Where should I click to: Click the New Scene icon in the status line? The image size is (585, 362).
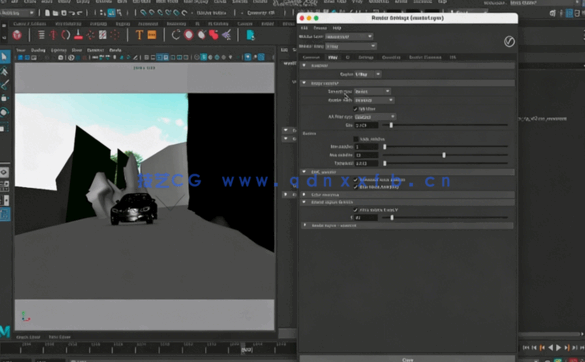pyautogui.click(x=47, y=13)
